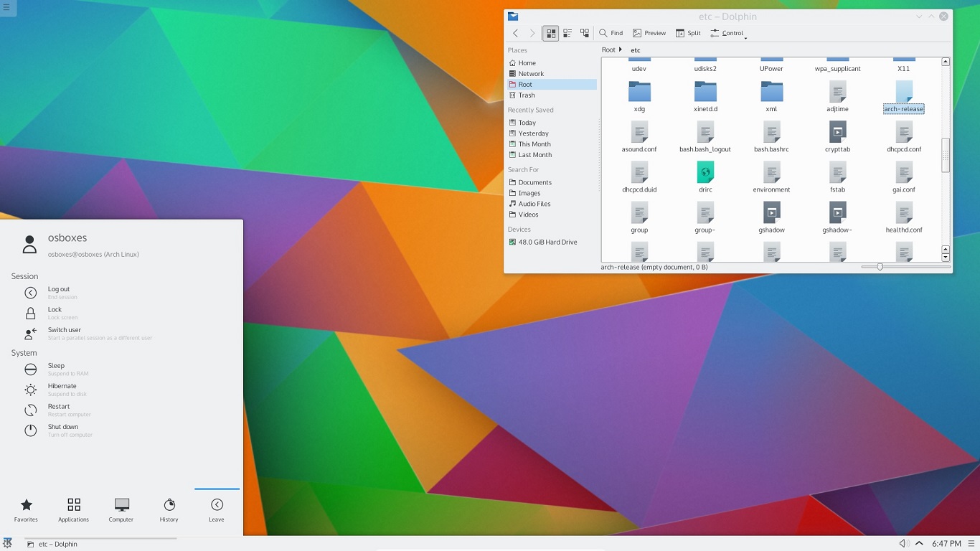Switch Dolphin to Details view mode
The width and height of the screenshot is (980, 551).
585,33
